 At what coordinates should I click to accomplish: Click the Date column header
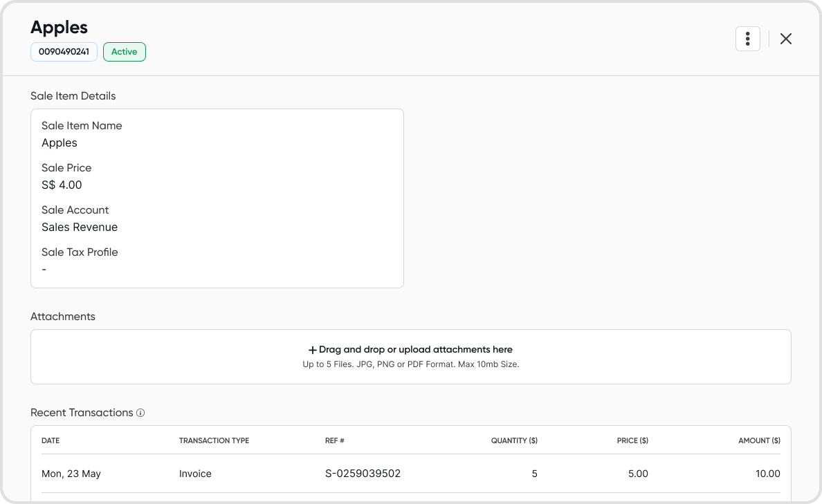(51, 440)
